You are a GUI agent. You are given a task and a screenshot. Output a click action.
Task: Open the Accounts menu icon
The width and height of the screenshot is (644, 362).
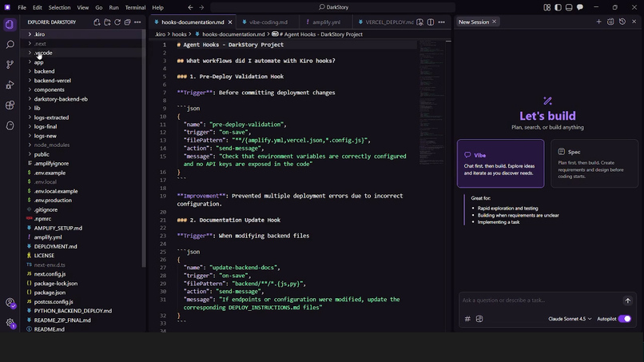10,303
